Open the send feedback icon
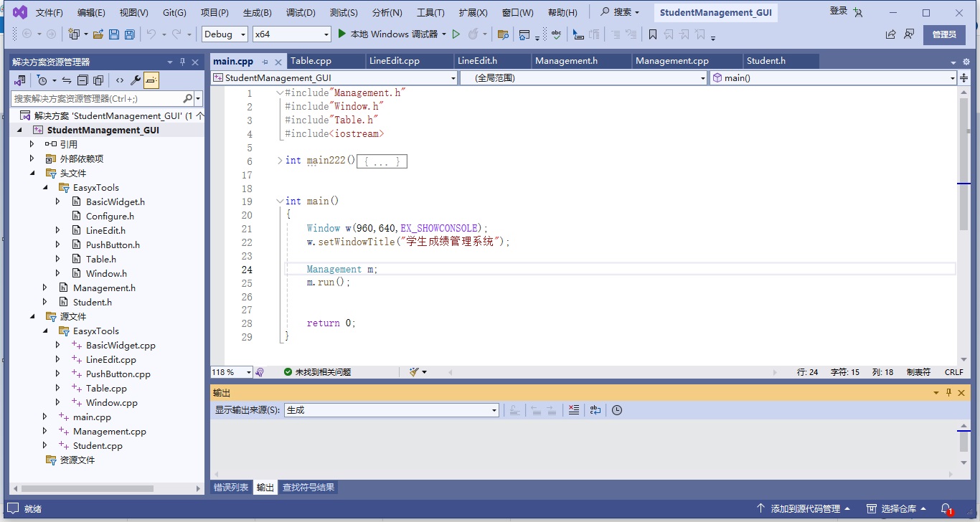980x522 pixels. (909, 34)
